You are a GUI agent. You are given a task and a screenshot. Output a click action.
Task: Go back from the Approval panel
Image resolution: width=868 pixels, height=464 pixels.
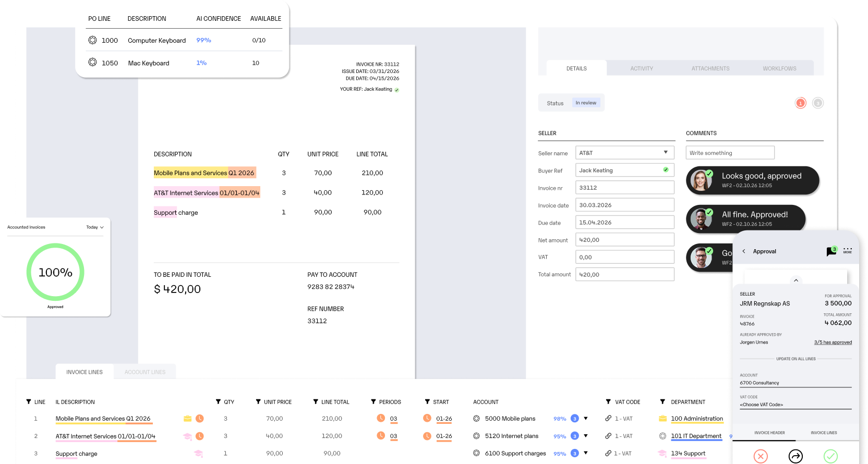(x=744, y=251)
